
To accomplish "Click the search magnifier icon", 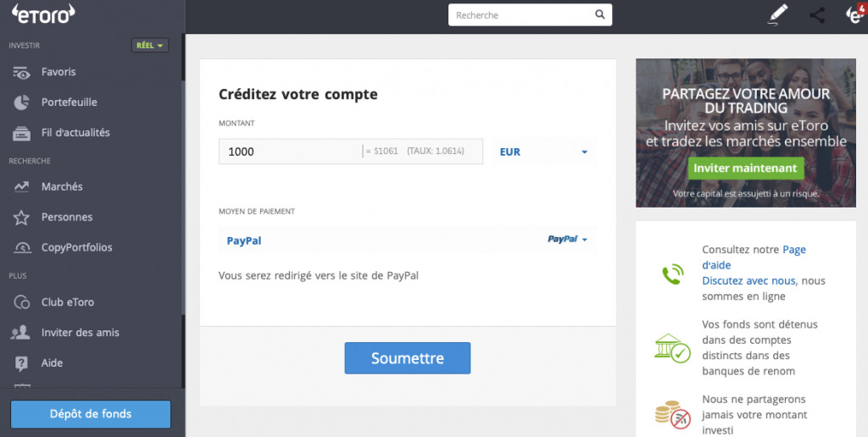I will tap(600, 15).
